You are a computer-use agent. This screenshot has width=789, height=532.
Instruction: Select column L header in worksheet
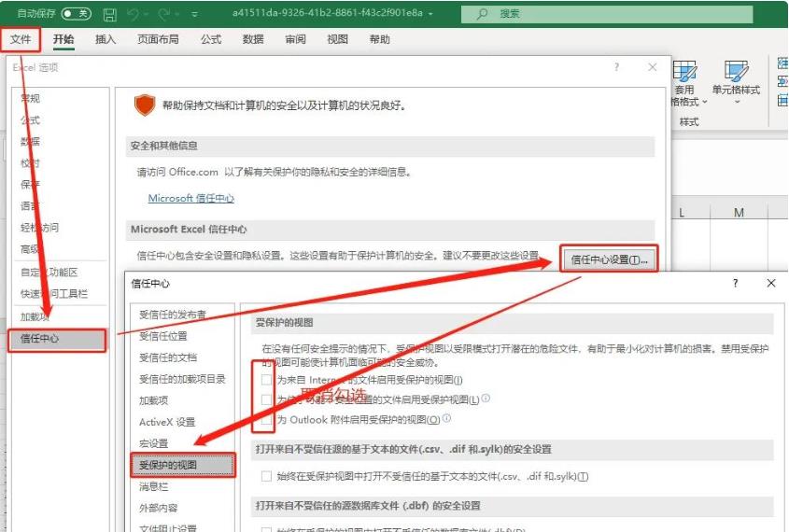tap(691, 213)
